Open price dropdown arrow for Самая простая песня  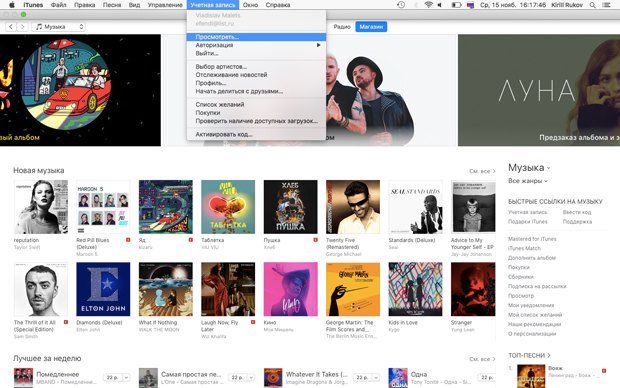[x=251, y=377]
